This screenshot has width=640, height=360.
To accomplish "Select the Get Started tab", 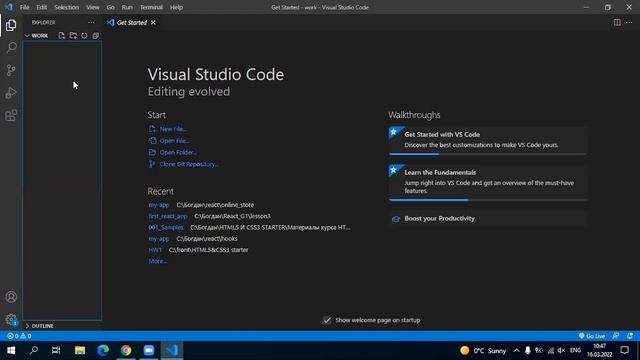I will [x=131, y=22].
